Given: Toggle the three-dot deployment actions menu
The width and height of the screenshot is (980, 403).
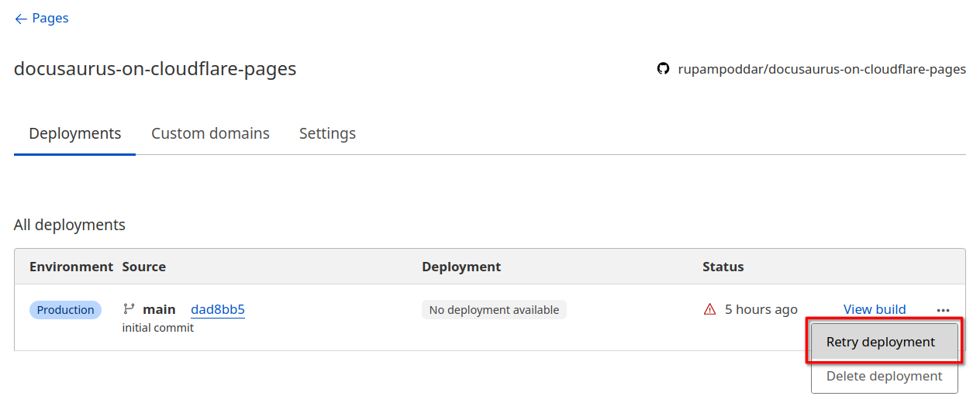Looking at the screenshot, I should coord(943,310).
